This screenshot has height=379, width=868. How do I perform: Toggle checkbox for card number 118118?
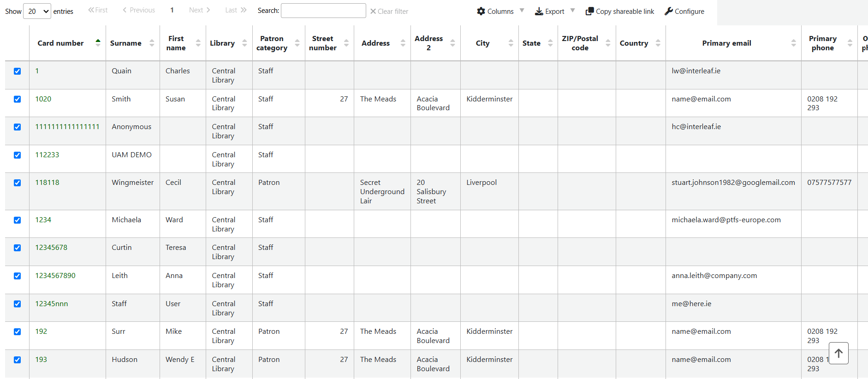18,183
